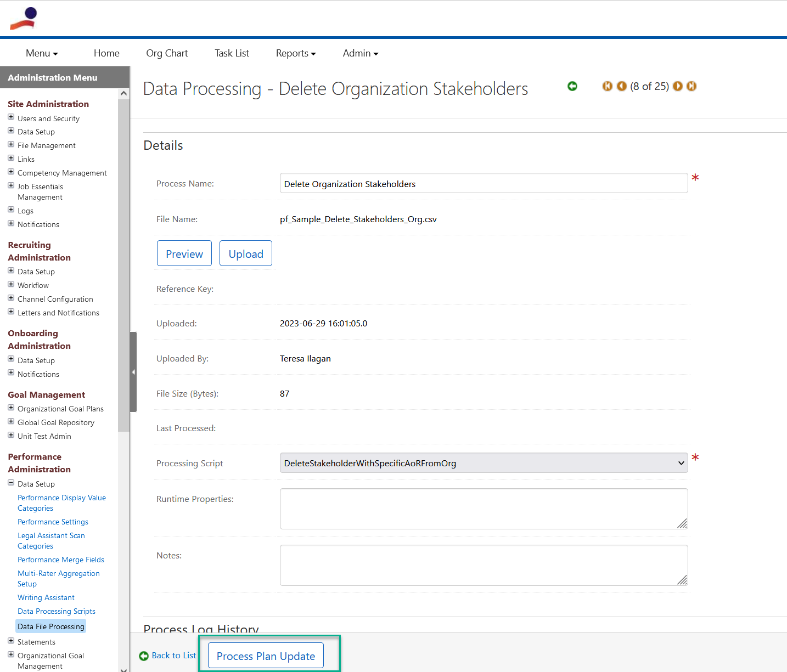Collapse Performance Administration Data Setup node
787x672 pixels.
pos(11,483)
